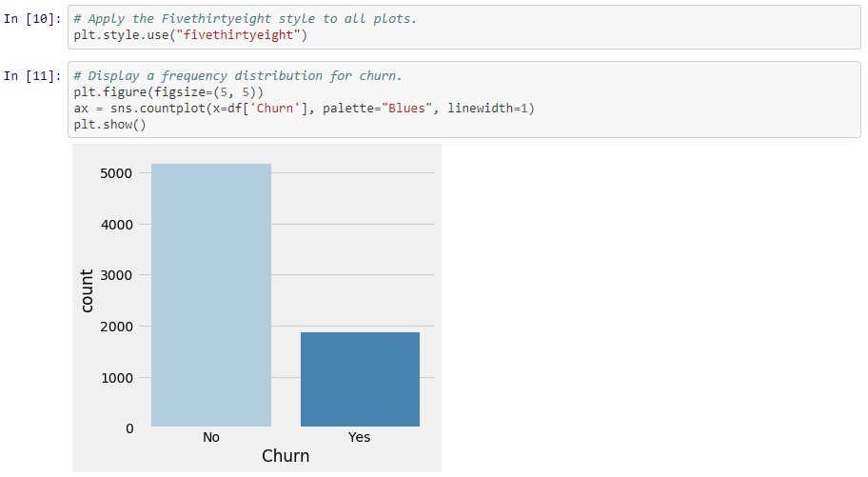Click the "Churn" x-axis label
Screen dimensions: 868x477
(286, 456)
